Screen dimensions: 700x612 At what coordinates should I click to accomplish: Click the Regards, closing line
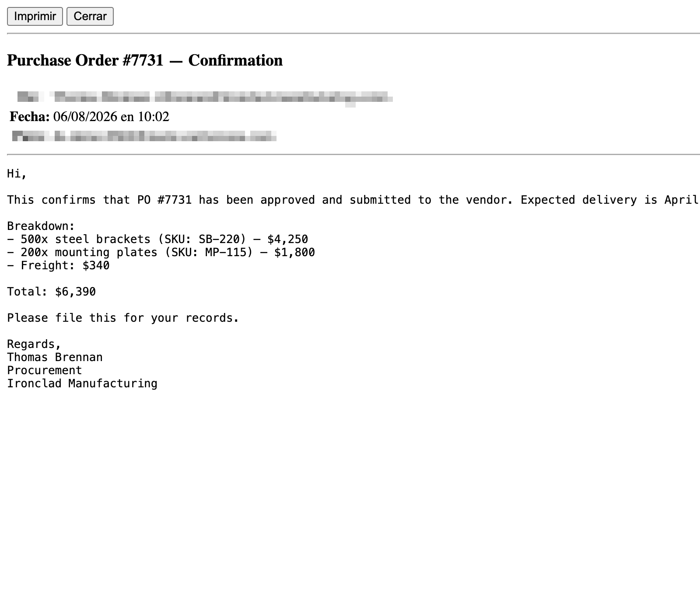coord(34,344)
